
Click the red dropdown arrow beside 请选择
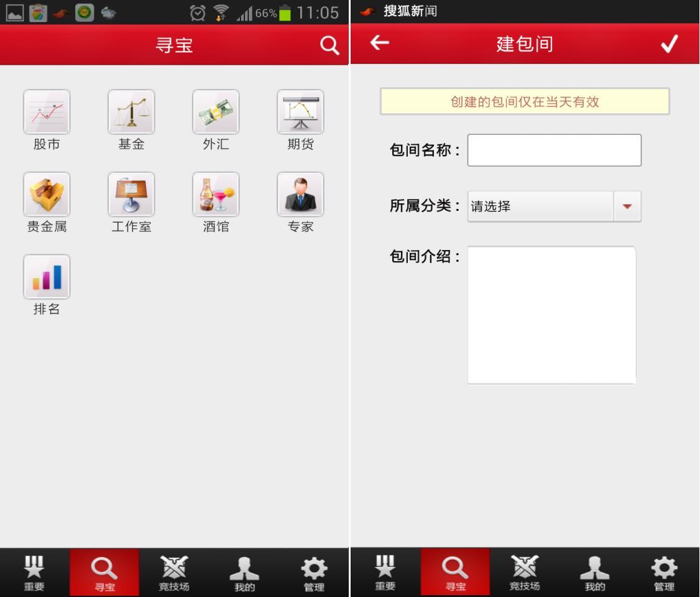pos(627,206)
